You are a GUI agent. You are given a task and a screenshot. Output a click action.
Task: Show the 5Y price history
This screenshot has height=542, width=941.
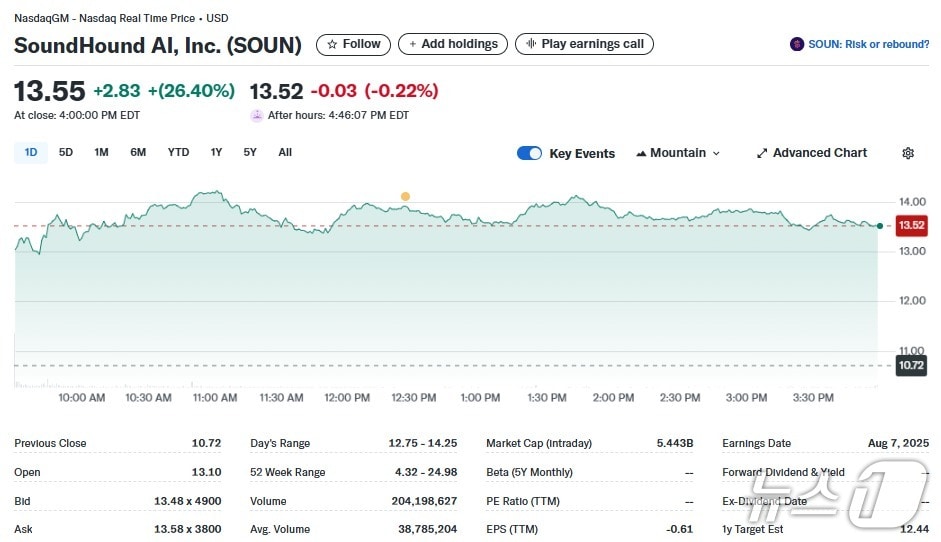250,152
